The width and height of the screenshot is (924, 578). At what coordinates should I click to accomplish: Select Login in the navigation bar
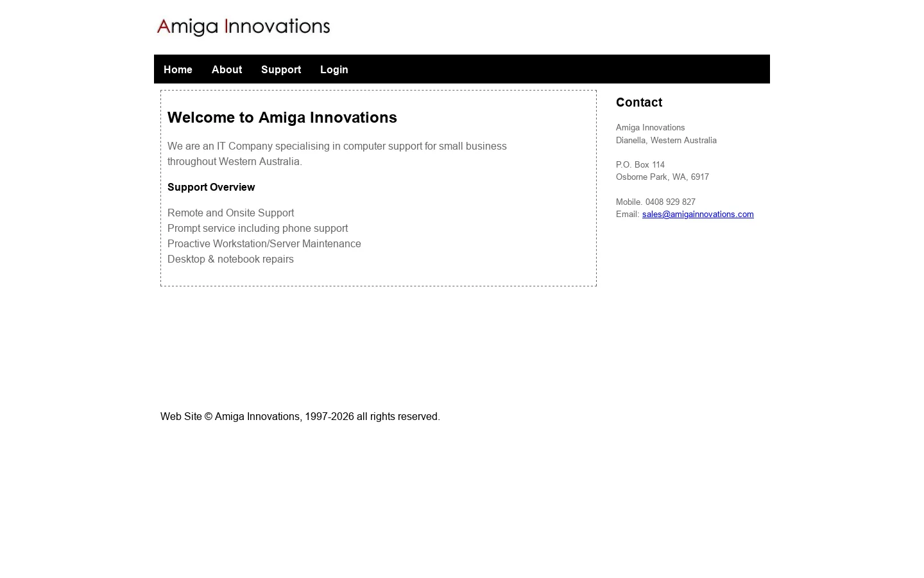tap(334, 69)
